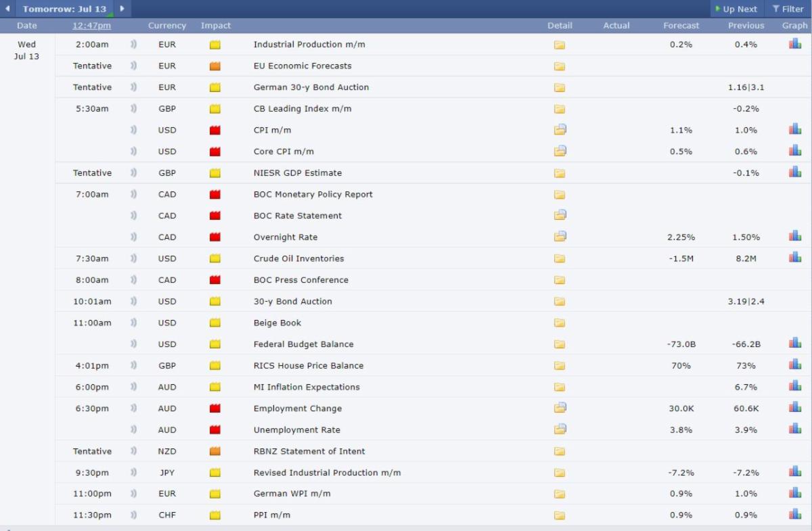Show graph for CHF PPI m/m
Screen dimensions: 812x531
[794, 515]
